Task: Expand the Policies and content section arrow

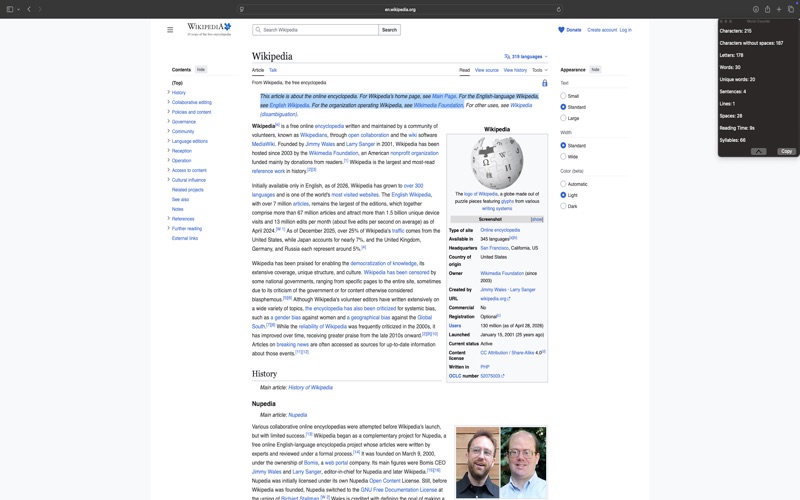Action: pyautogui.click(x=168, y=112)
